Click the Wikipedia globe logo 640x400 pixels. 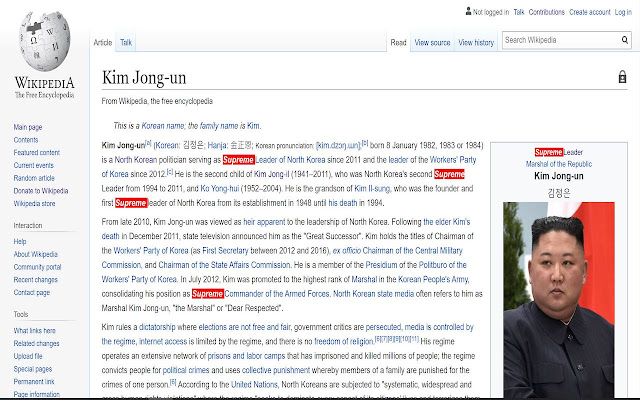[x=44, y=41]
